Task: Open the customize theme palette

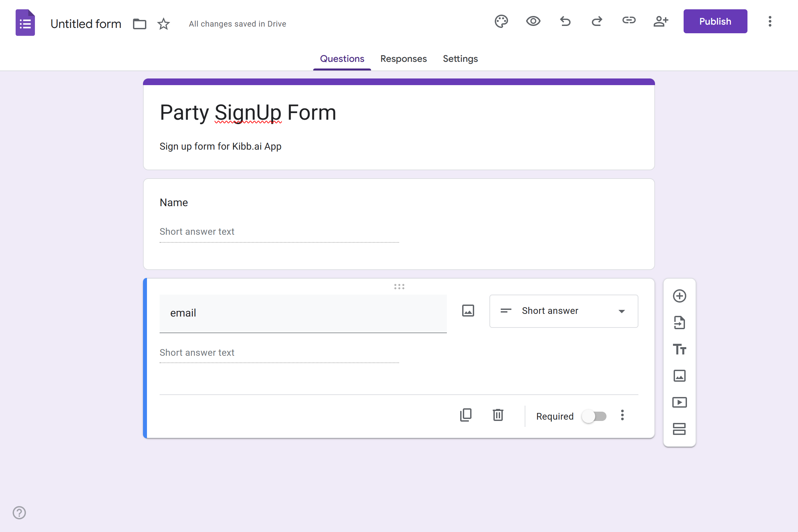Action: click(501, 21)
